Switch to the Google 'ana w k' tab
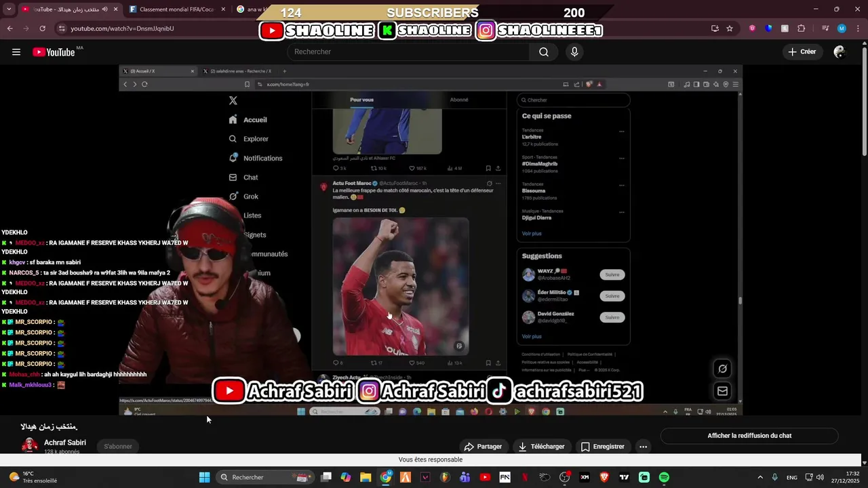This screenshot has height=488, width=868. click(x=252, y=9)
